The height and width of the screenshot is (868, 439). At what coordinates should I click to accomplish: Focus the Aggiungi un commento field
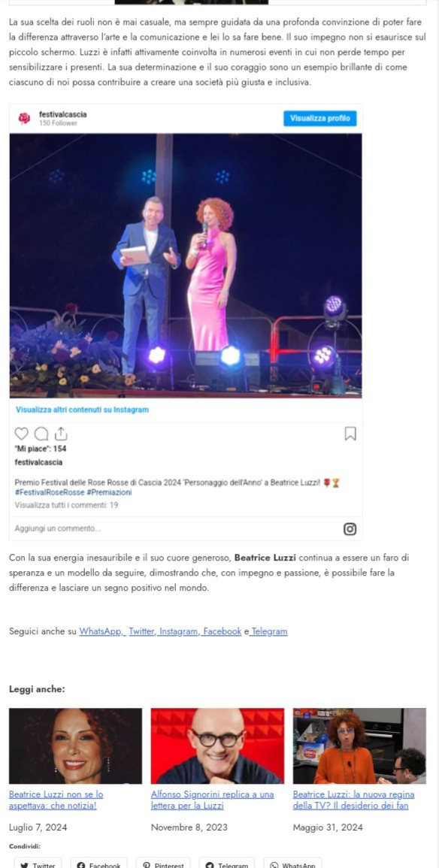[x=177, y=528]
